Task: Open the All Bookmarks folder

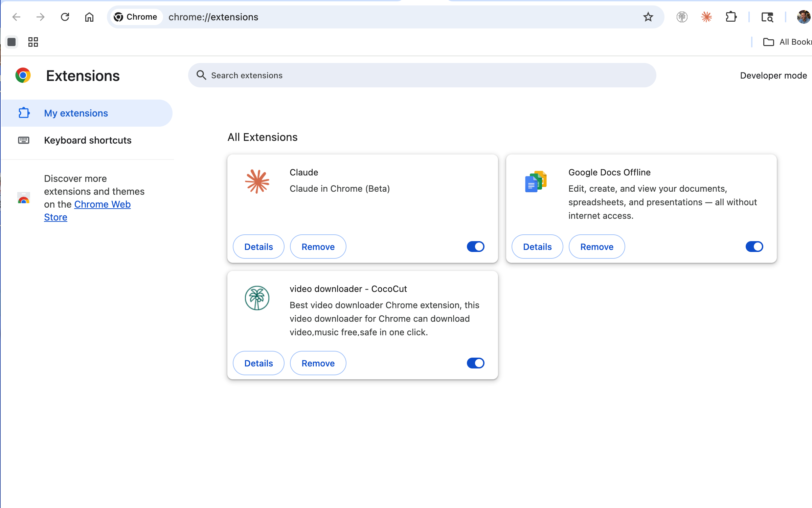Action: (x=787, y=42)
